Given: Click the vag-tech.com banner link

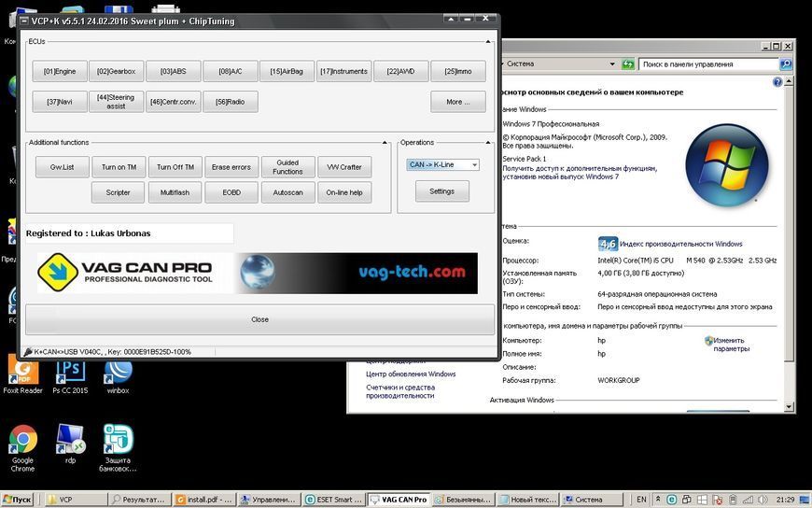Looking at the screenshot, I should pos(413,272).
